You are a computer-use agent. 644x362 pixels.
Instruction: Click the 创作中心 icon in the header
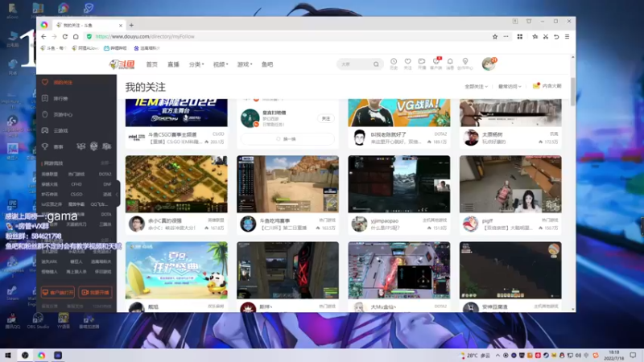pos(465,64)
